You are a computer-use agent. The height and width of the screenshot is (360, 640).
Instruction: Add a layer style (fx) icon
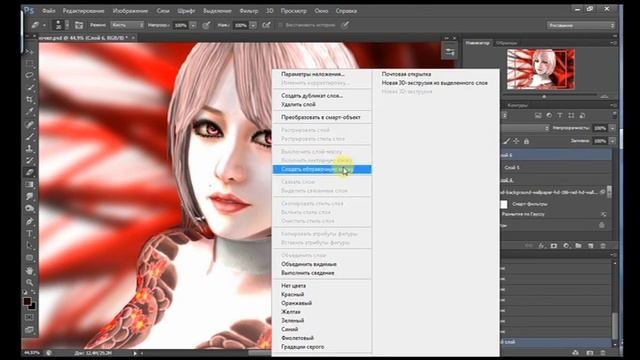(542, 246)
